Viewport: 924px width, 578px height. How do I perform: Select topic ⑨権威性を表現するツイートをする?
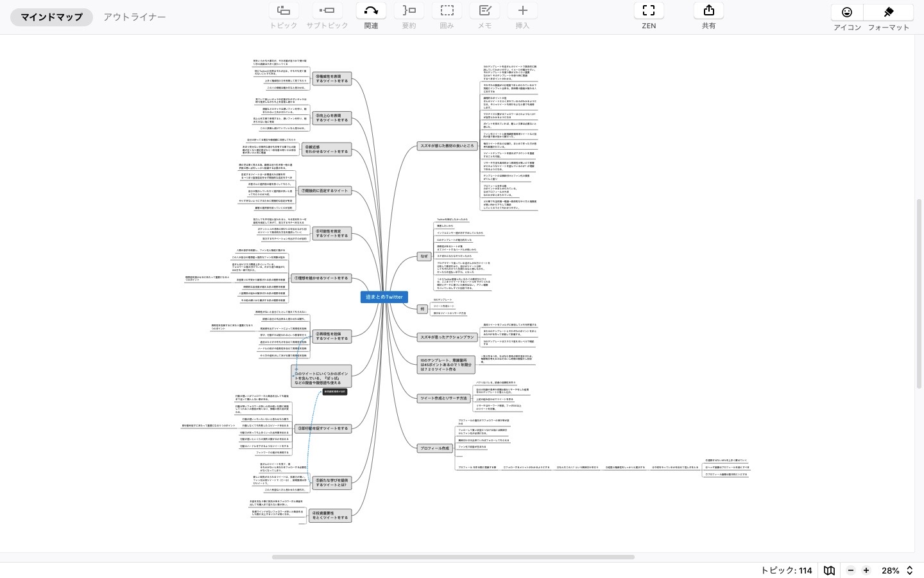pos(332,78)
